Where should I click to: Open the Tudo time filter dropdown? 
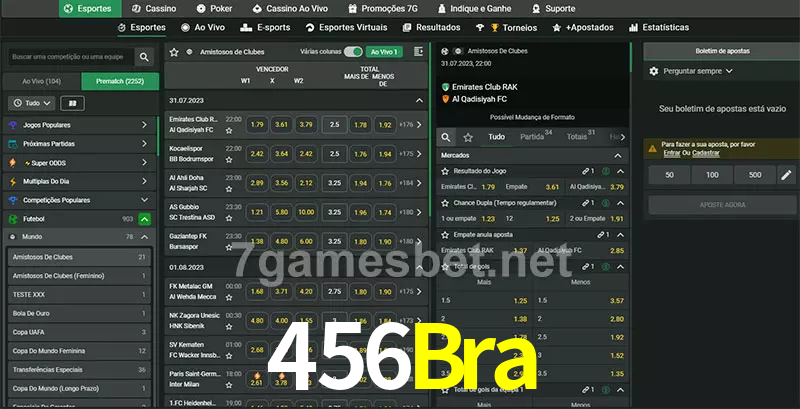[32, 104]
